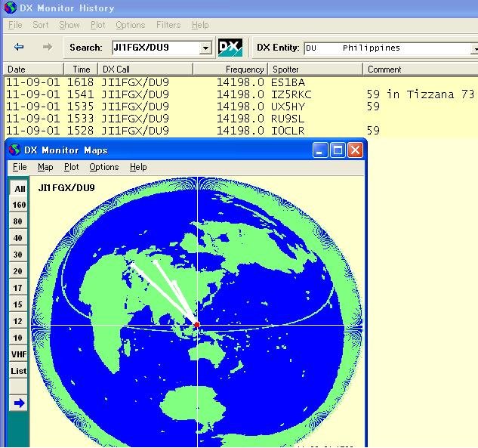Open File menu in DX Monitor Maps
This screenshot has width=478, height=448.
20,167
